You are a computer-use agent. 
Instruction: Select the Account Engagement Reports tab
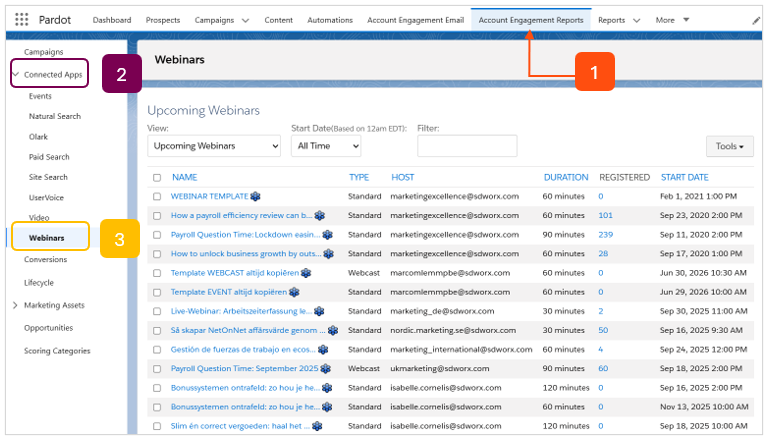click(x=531, y=20)
